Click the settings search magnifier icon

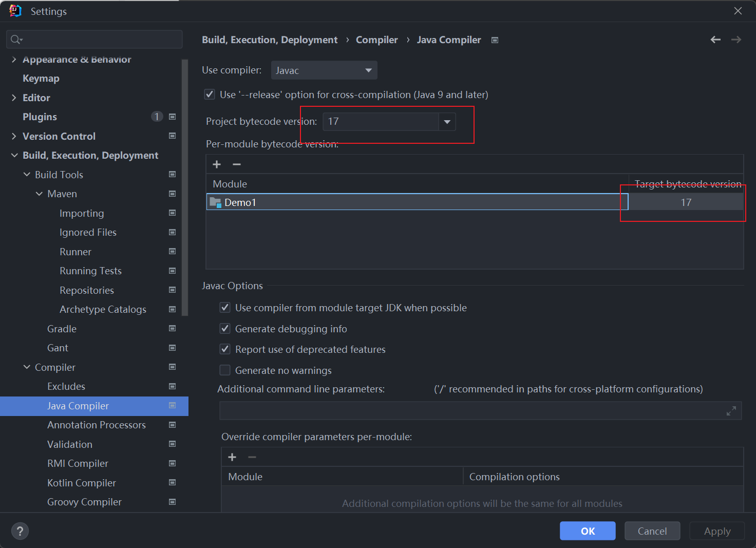point(16,40)
